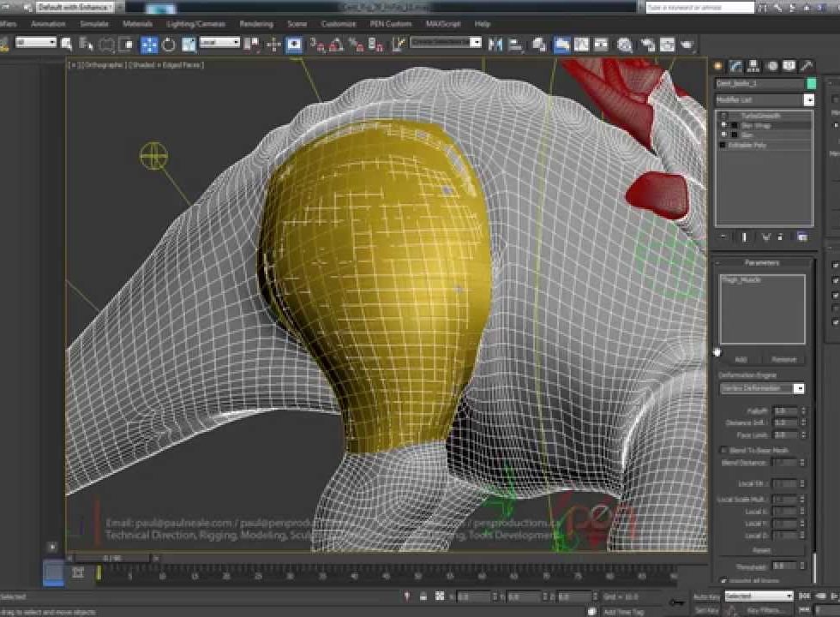
Task: Click Configure Modifier Sets icon
Action: pos(802,237)
